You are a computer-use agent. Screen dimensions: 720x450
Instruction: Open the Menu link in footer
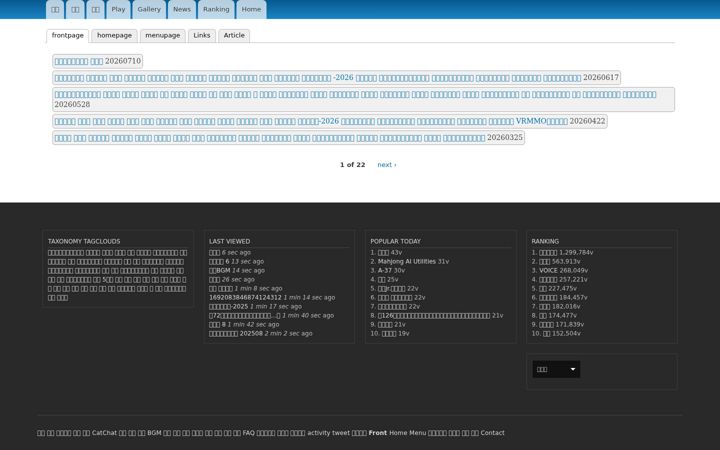(417, 433)
